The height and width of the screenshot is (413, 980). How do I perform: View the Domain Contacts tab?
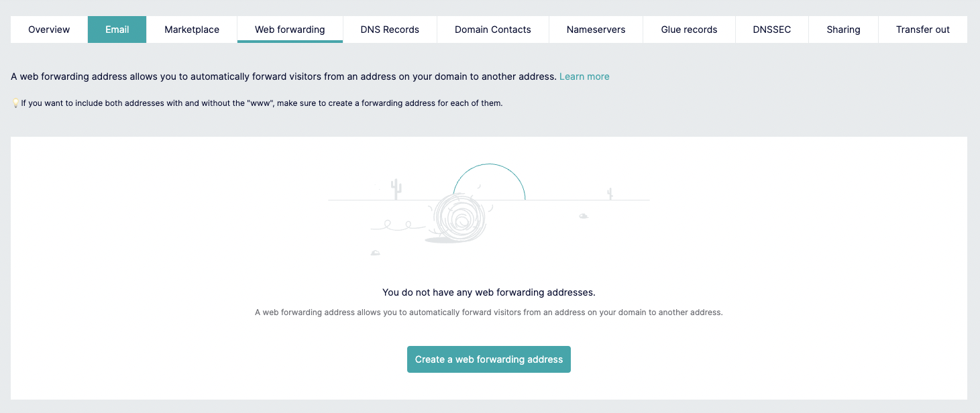click(x=493, y=29)
